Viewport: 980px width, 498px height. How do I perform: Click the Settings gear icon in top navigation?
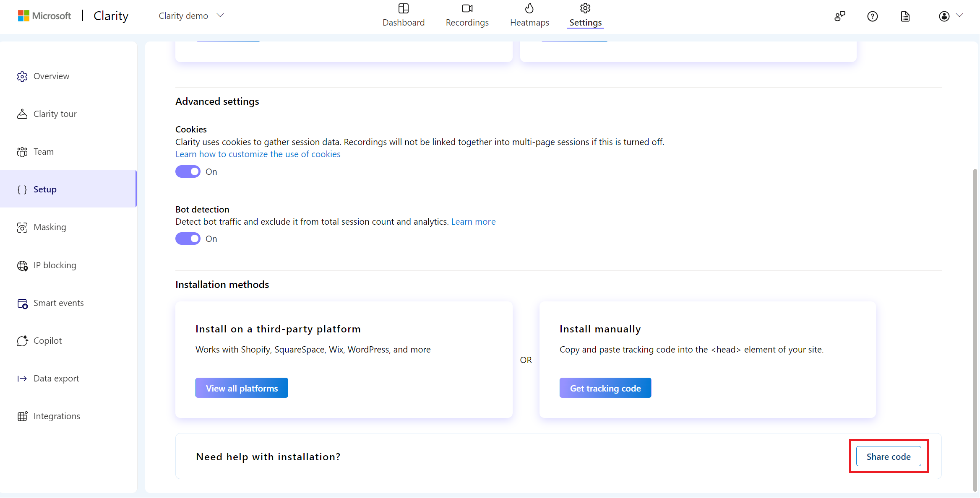click(x=585, y=8)
